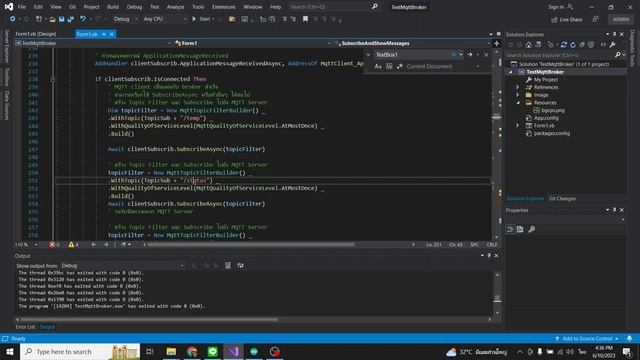Open the Any CPU platform dropdown

point(164,19)
